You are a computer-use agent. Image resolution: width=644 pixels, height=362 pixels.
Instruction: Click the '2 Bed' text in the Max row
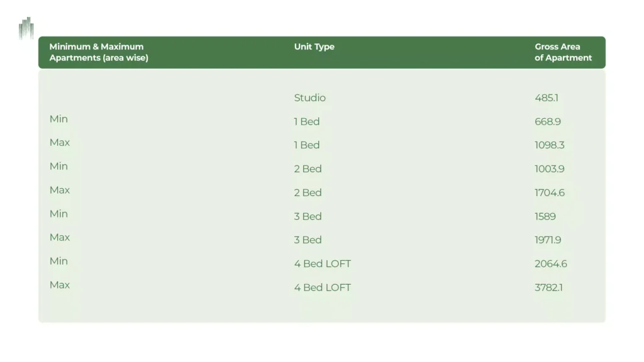point(308,192)
